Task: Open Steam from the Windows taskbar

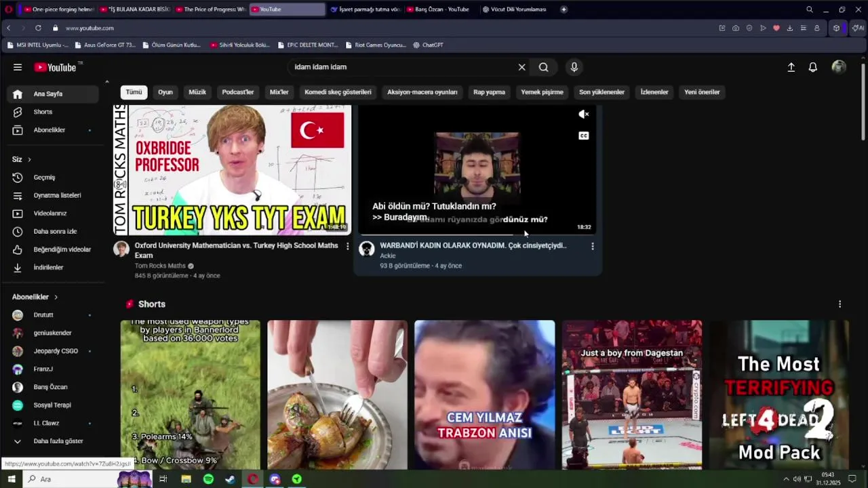Action: [x=231, y=479]
